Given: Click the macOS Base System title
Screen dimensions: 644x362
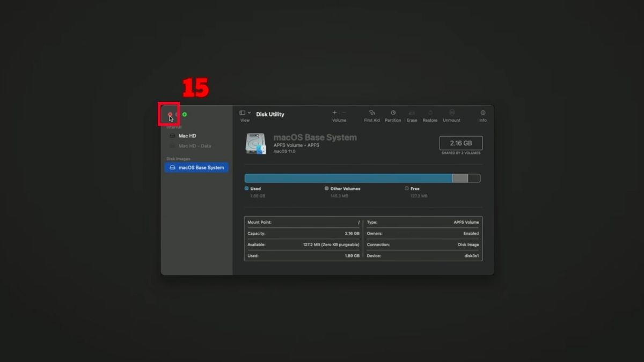Looking at the screenshot, I should (x=315, y=137).
